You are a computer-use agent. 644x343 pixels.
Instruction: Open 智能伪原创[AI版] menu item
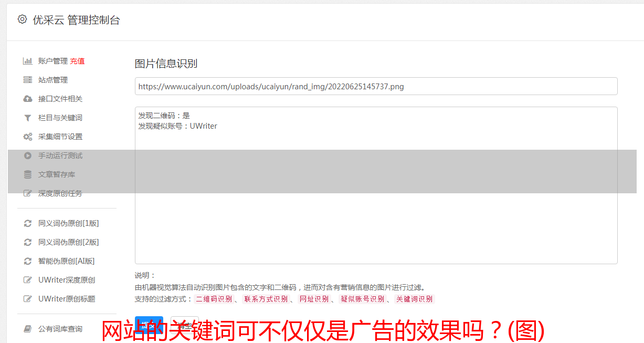pyautogui.click(x=66, y=261)
